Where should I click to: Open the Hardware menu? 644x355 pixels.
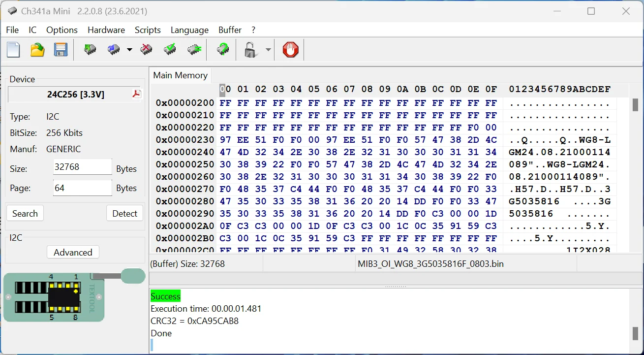point(106,30)
